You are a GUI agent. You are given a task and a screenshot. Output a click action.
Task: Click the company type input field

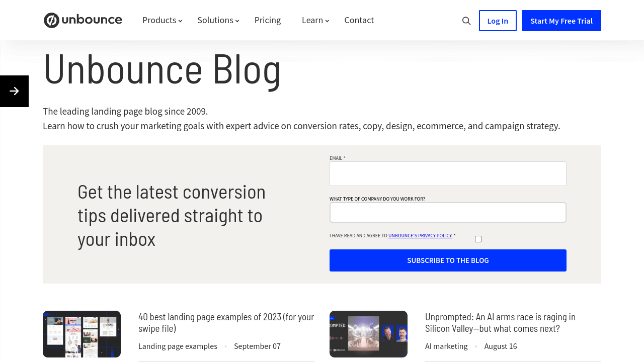click(448, 212)
